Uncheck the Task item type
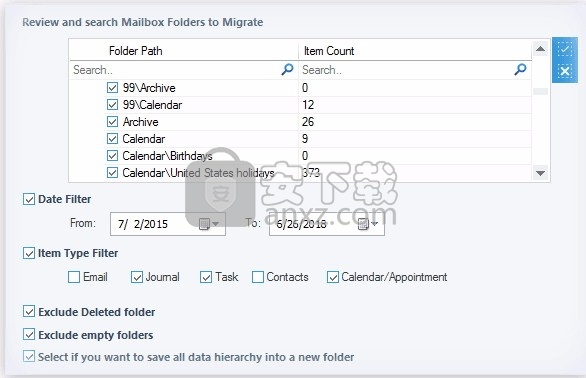The width and height of the screenshot is (586, 378). click(x=206, y=277)
